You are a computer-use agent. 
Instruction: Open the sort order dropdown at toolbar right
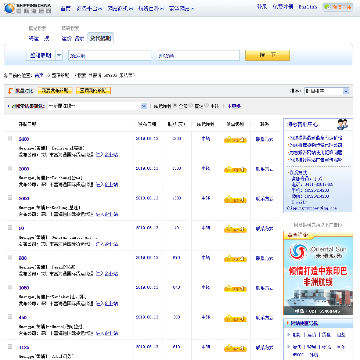pos(327,91)
